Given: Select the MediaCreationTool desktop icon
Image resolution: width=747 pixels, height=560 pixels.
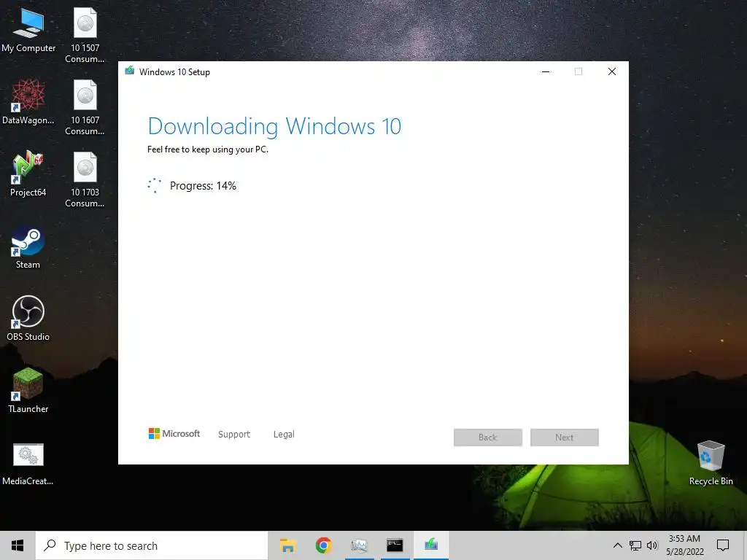Looking at the screenshot, I should coord(28,463).
